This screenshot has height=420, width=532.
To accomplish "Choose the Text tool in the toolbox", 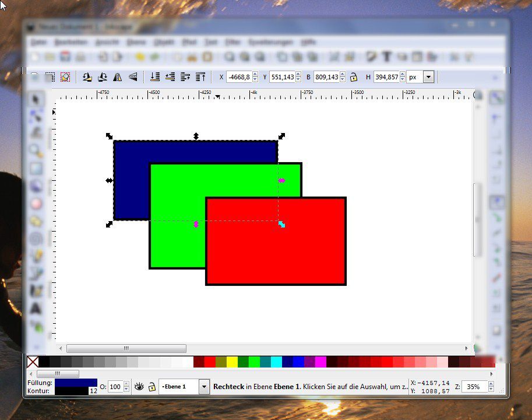I will [36, 308].
